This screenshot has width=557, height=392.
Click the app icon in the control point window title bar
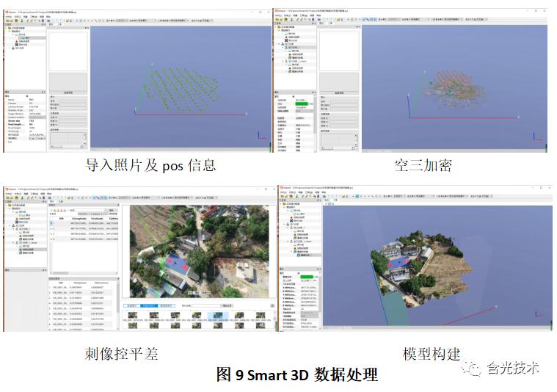coord(7,189)
